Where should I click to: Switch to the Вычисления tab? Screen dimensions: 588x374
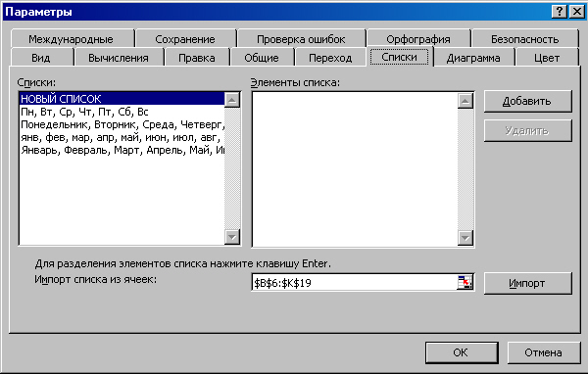click(119, 58)
